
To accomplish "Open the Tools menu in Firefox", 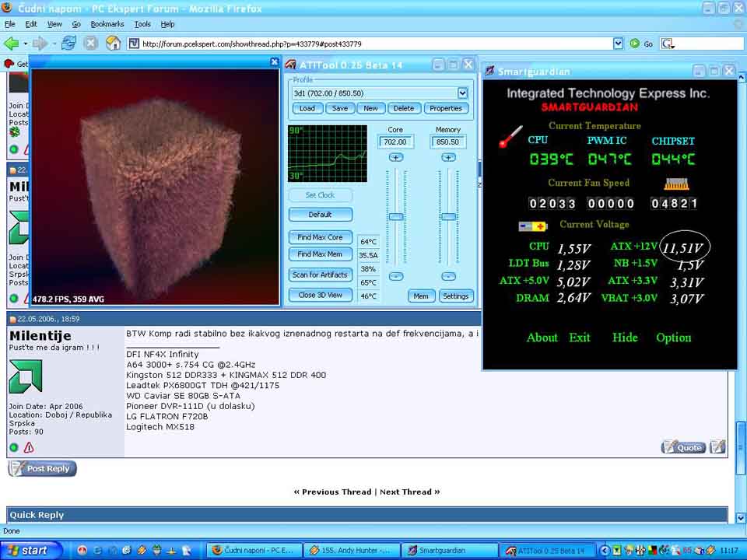I will (142, 24).
